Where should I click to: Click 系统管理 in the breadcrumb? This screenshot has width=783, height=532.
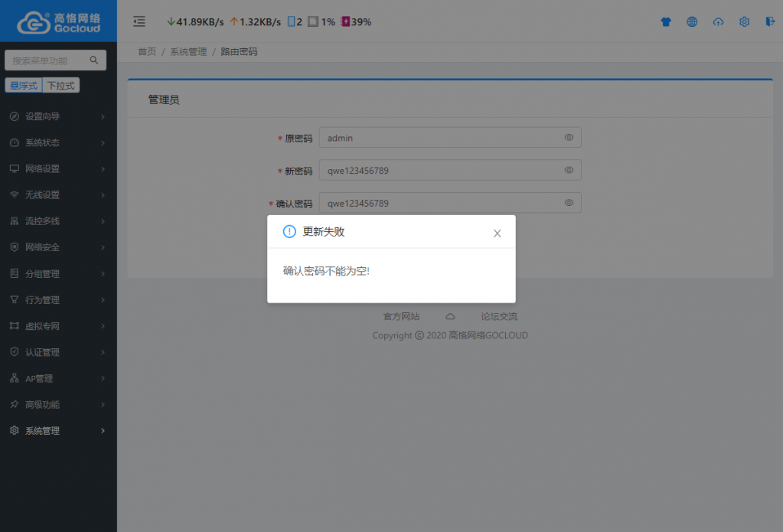point(188,51)
